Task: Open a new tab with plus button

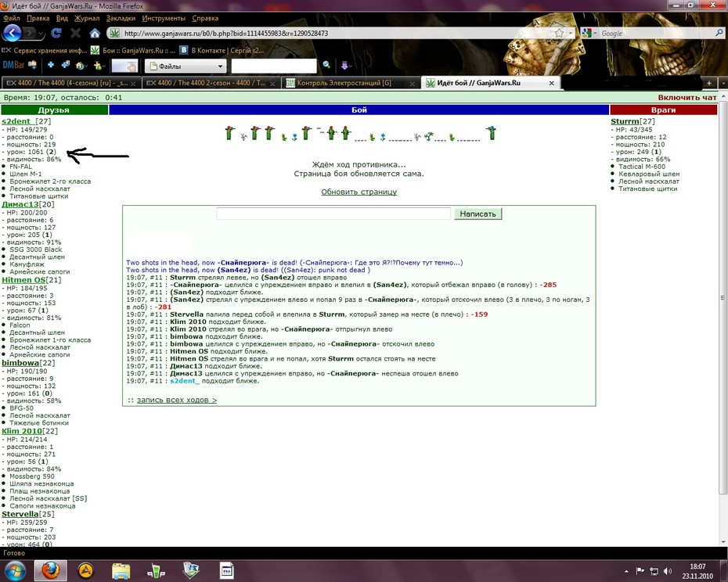Action: point(709,83)
